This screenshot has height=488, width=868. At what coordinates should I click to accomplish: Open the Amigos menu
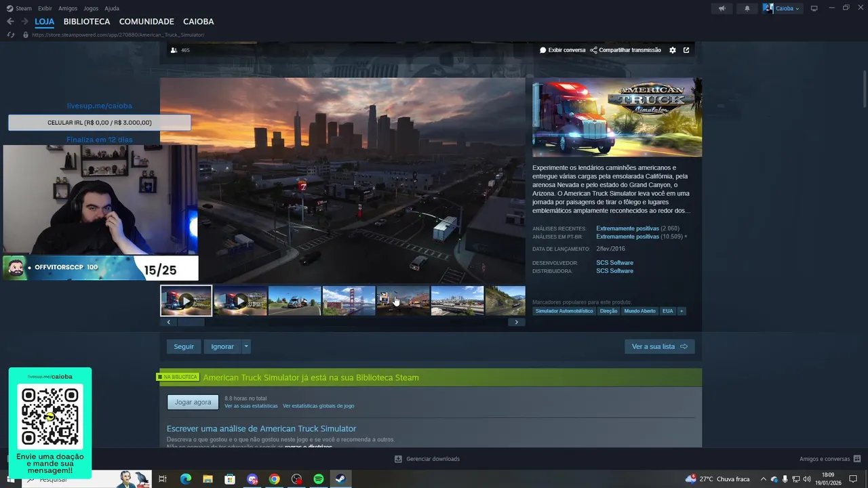pyautogui.click(x=68, y=8)
